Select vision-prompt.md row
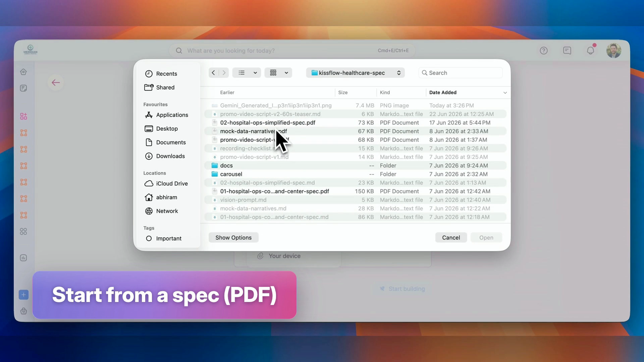The width and height of the screenshot is (644, 362). [x=355, y=200]
